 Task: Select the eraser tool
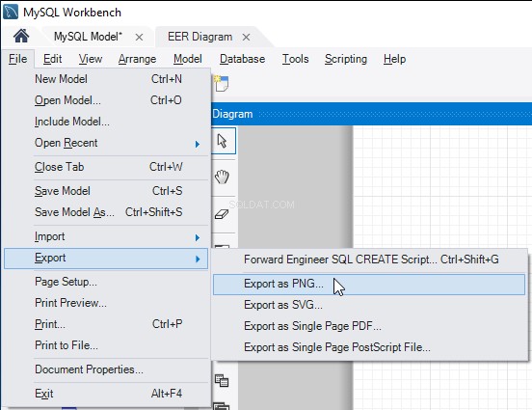point(222,214)
